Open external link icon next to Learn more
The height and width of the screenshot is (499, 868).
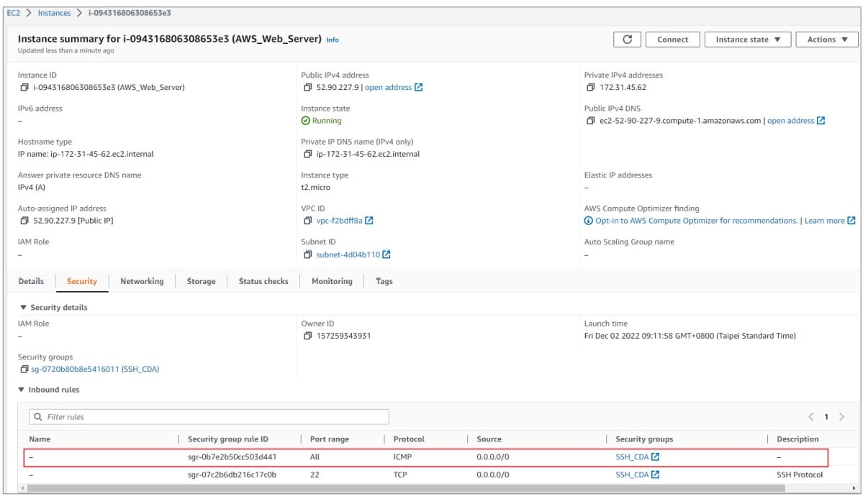click(x=851, y=221)
